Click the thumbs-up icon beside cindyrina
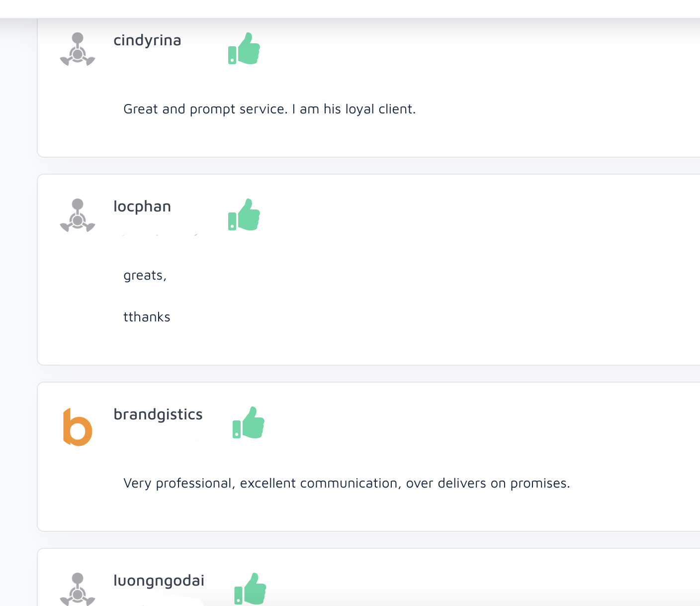 point(244,49)
